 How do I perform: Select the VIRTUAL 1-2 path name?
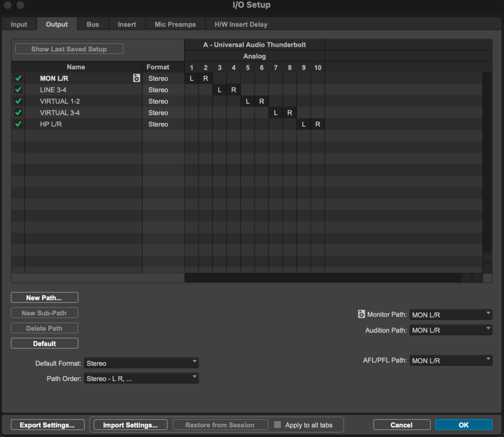60,101
